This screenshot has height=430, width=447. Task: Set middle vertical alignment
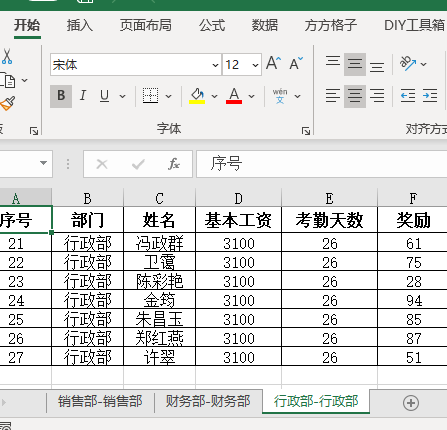355,64
